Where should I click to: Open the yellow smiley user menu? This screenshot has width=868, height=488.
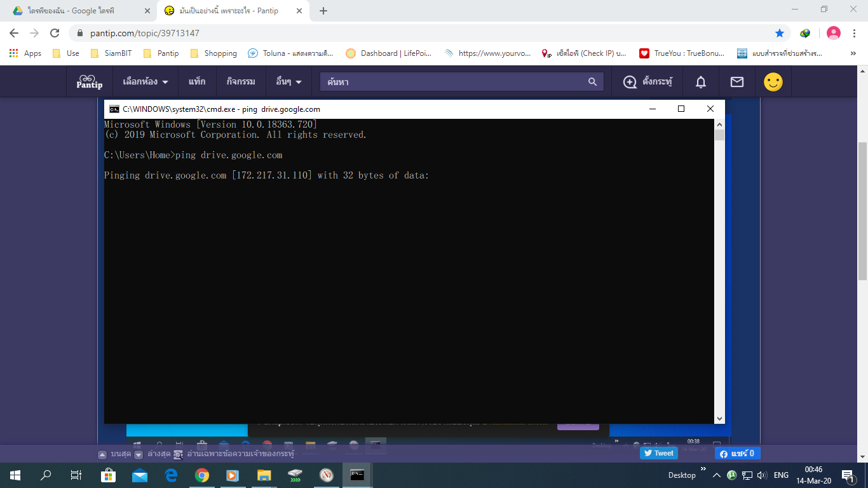coord(773,81)
